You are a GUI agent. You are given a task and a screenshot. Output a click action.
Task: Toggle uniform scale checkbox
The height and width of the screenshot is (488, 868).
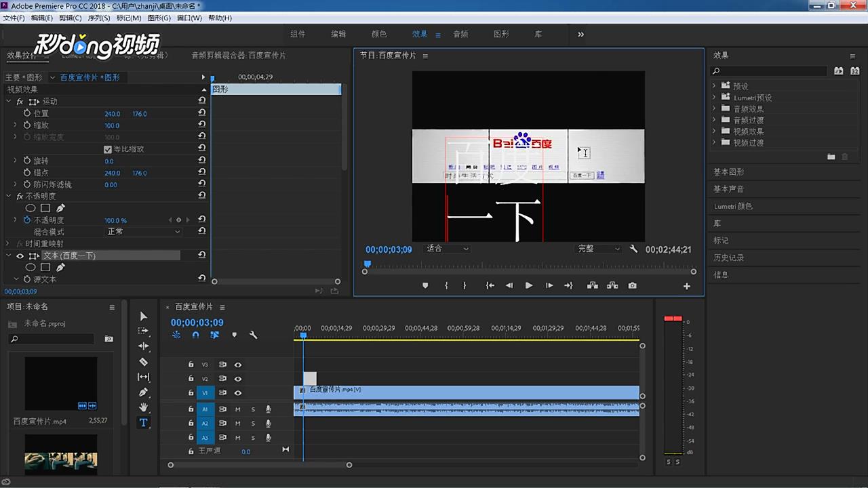click(x=107, y=149)
